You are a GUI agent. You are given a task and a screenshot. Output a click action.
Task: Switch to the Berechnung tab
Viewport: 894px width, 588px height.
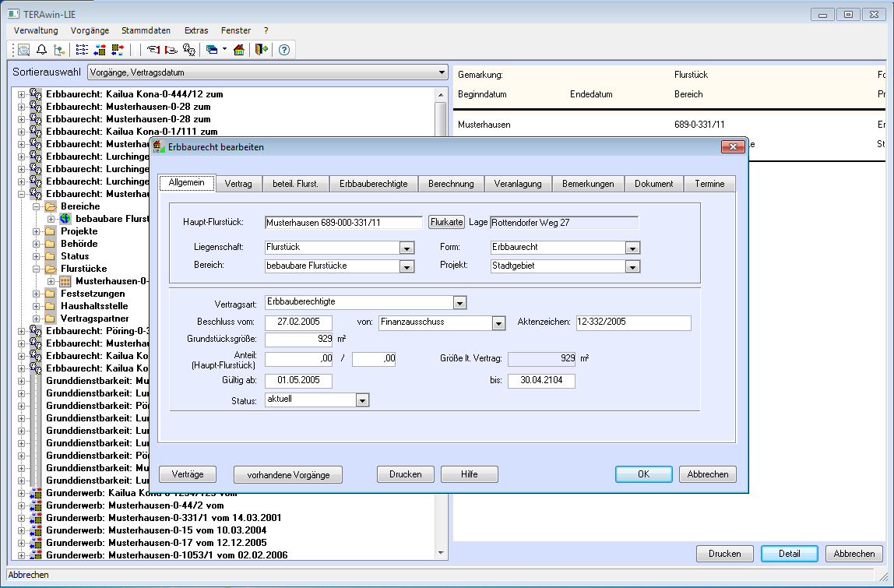451,184
